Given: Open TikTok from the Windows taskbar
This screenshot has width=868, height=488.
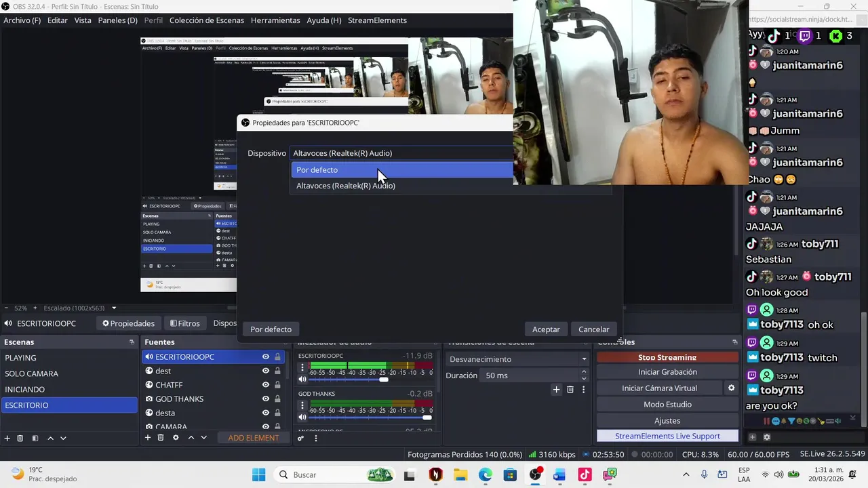Looking at the screenshot, I should pos(585,474).
